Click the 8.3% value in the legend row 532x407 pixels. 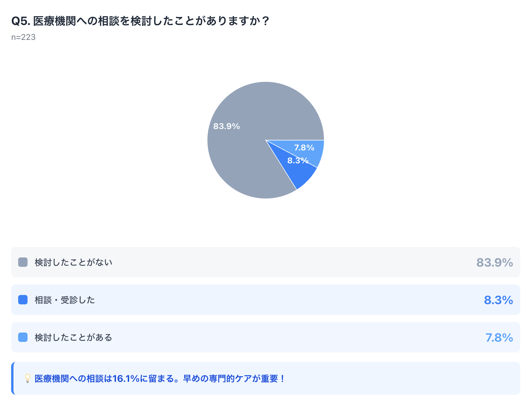pos(498,300)
